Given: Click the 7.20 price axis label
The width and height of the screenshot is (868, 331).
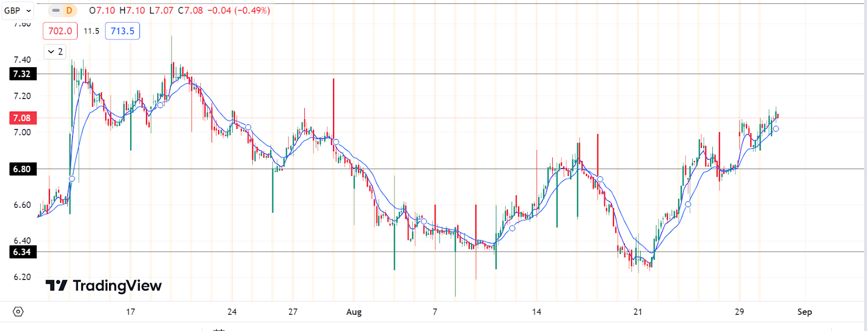Looking at the screenshot, I should pyautogui.click(x=22, y=96).
